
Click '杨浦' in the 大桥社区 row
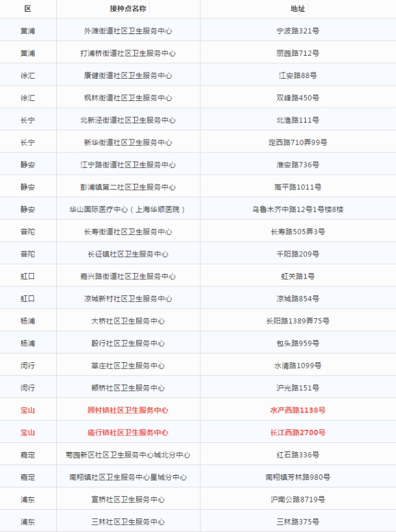28,321
